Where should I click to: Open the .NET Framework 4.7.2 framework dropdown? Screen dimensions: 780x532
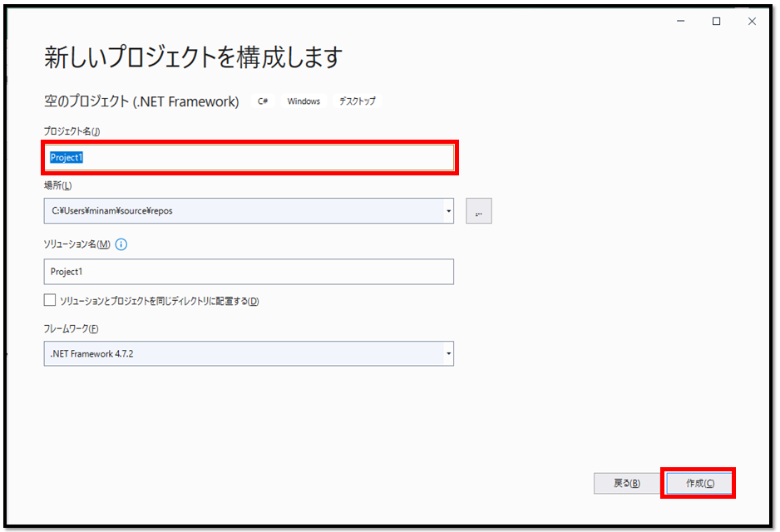pos(249,353)
